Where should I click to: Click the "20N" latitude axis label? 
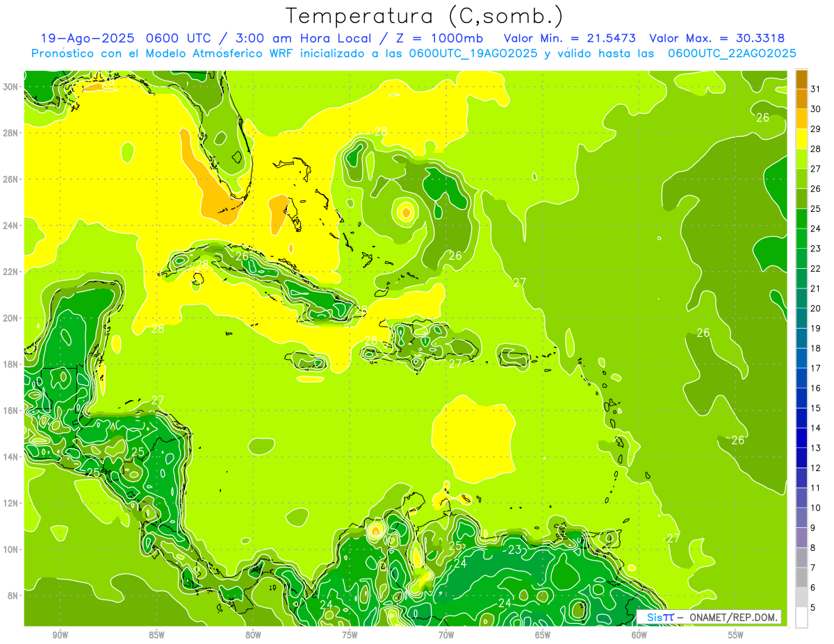point(10,318)
